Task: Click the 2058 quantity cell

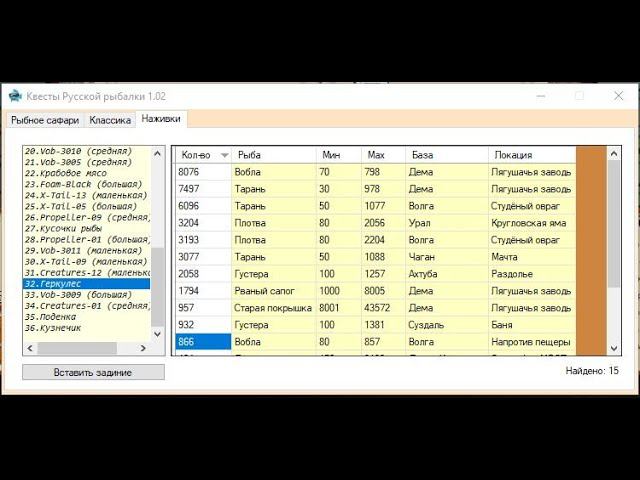Action: [203, 274]
